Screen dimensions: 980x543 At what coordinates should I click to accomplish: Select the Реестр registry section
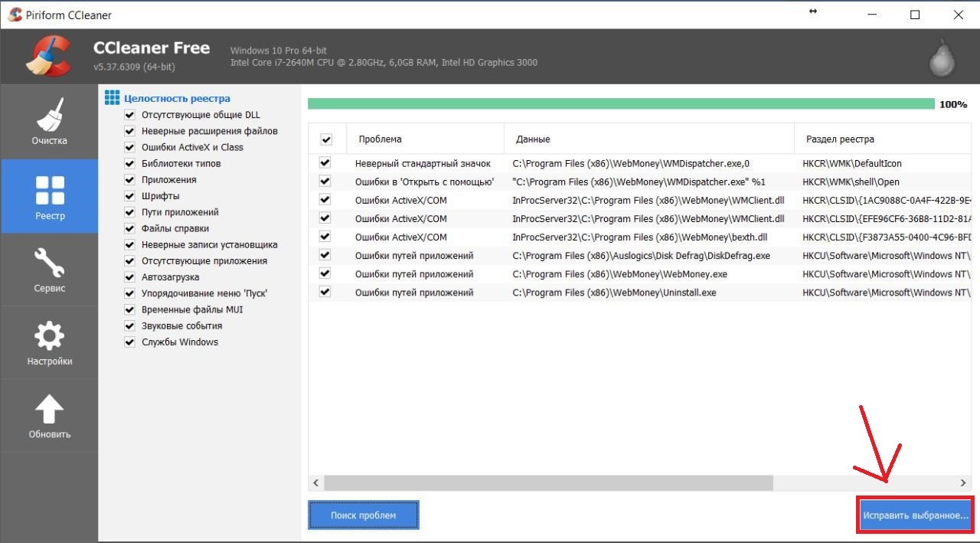pos(49,196)
